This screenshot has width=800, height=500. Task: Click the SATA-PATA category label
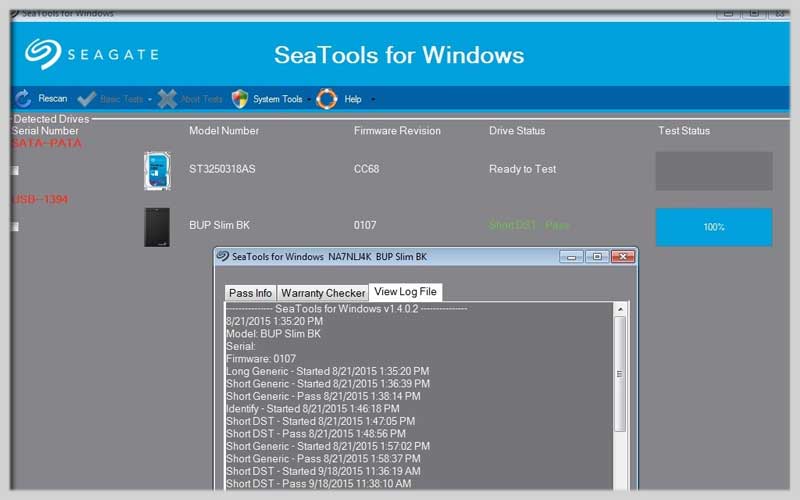click(x=46, y=143)
